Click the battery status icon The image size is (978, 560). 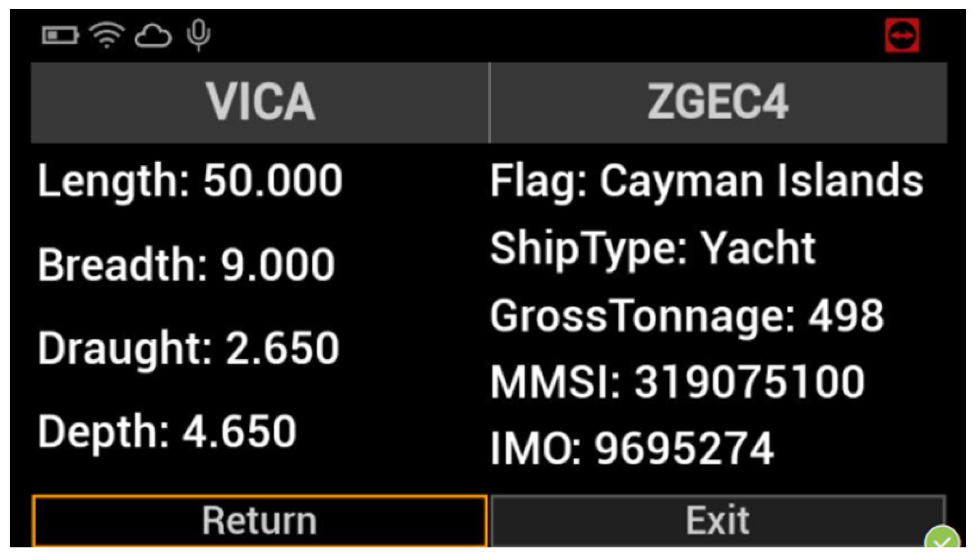[x=60, y=35]
